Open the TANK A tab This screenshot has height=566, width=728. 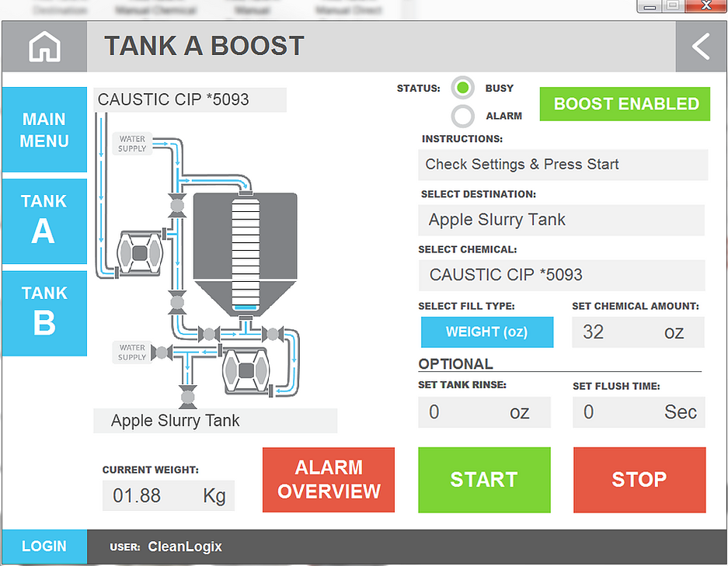click(x=44, y=220)
